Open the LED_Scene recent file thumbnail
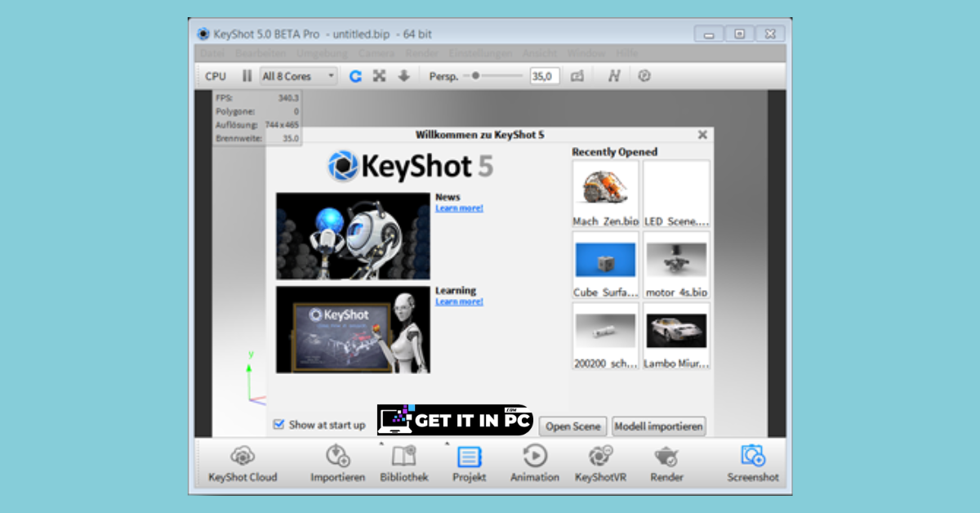The height and width of the screenshot is (513, 980). 676,194
